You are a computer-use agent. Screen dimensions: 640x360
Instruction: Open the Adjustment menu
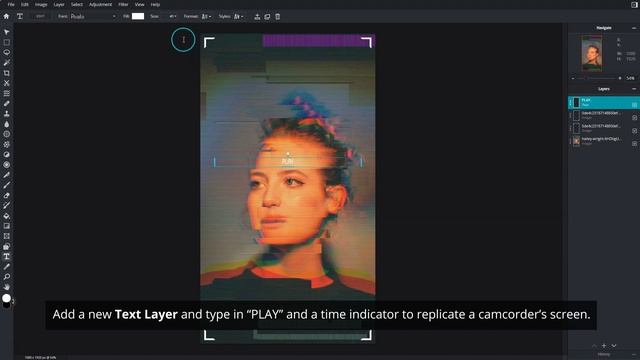tap(100, 4)
